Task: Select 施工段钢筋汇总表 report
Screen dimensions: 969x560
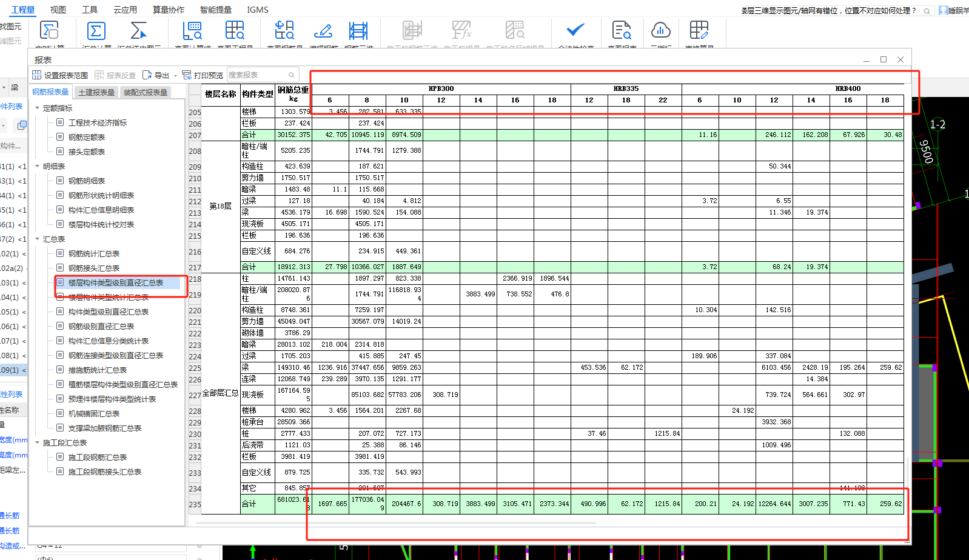Action: (98, 457)
